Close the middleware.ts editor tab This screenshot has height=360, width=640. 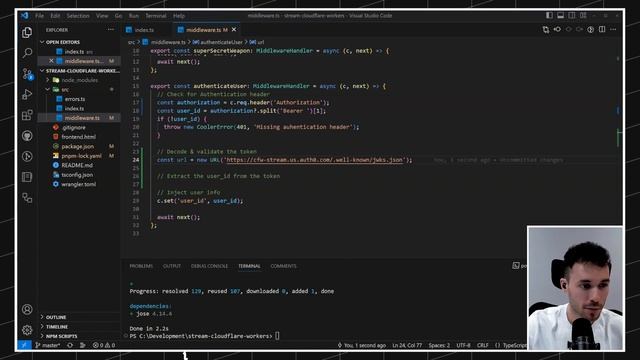(234, 30)
